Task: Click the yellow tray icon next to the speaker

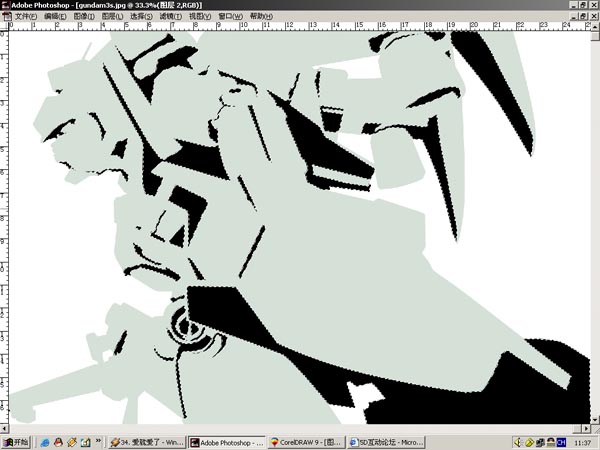Action: point(529,442)
